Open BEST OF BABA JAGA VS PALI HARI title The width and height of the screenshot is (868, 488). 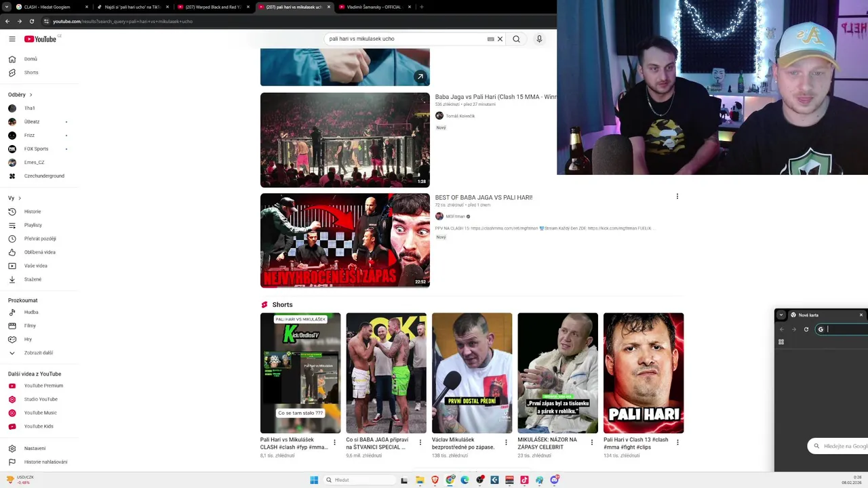click(x=484, y=197)
